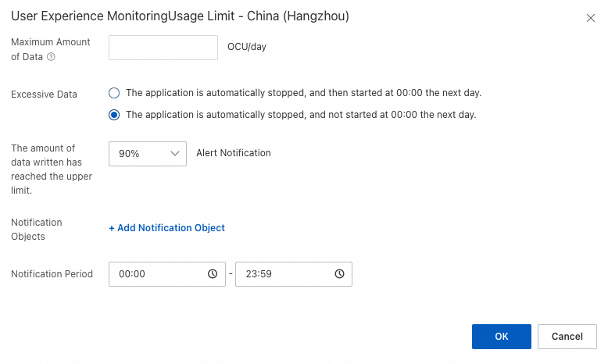Click the notification end time 23:59 field
This screenshot has height=364, width=608.
tap(285, 274)
